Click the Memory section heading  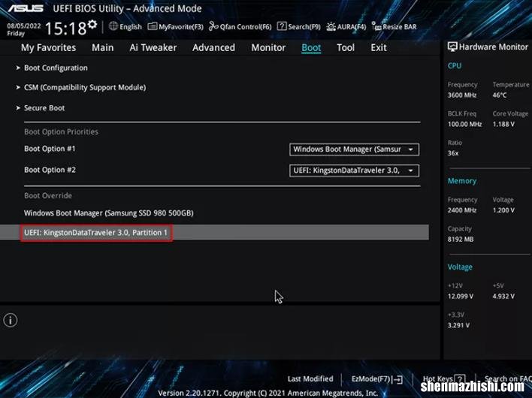click(x=462, y=182)
